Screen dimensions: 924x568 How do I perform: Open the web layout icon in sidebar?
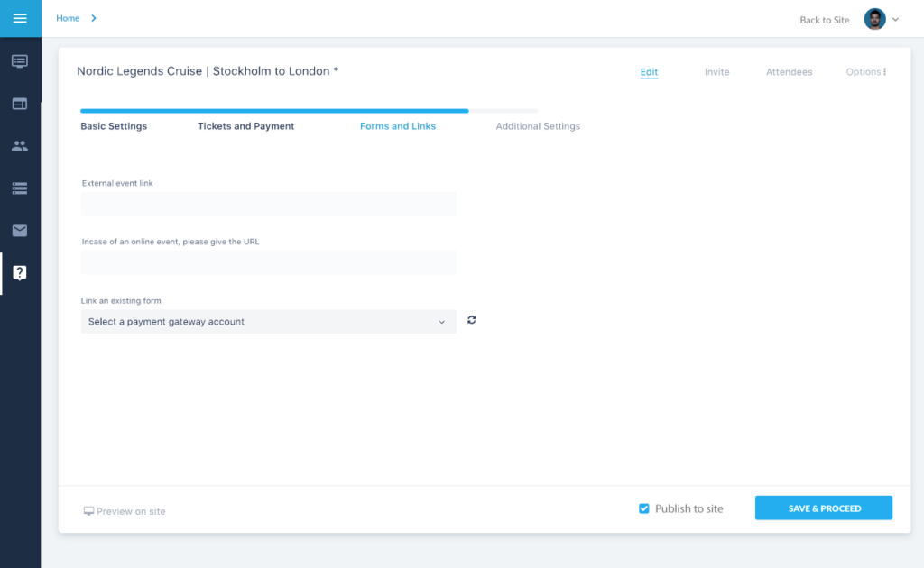pos(20,104)
